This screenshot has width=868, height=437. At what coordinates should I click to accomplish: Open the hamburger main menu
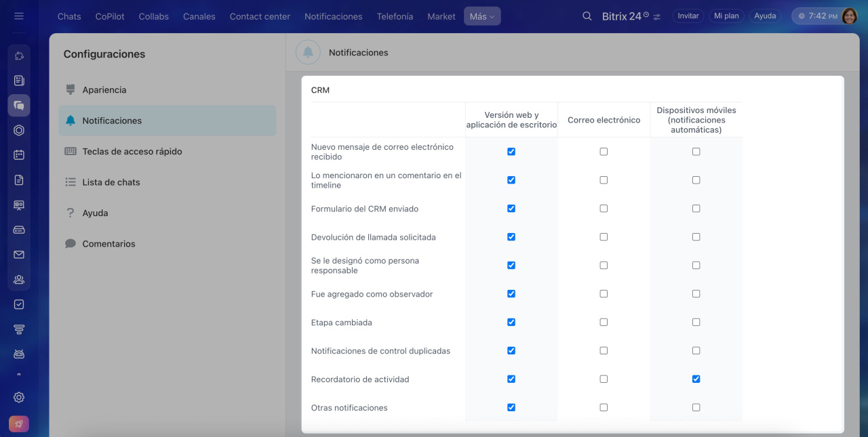pyautogui.click(x=19, y=16)
